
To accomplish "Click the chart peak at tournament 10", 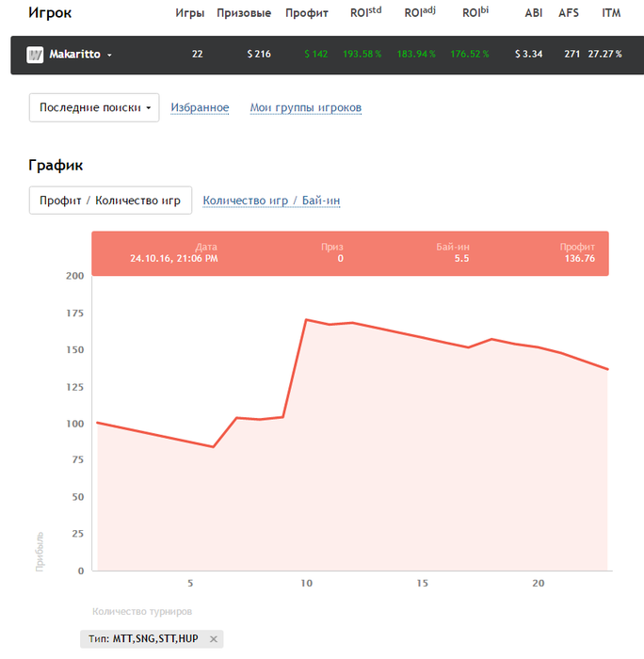I will click(306, 320).
